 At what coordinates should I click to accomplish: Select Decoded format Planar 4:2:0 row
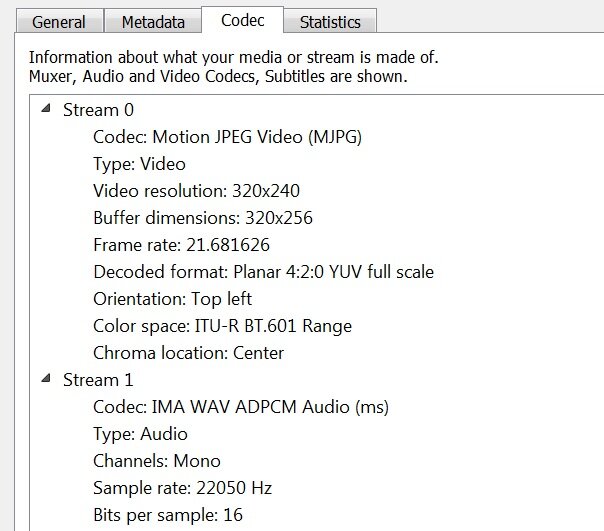pos(263,272)
